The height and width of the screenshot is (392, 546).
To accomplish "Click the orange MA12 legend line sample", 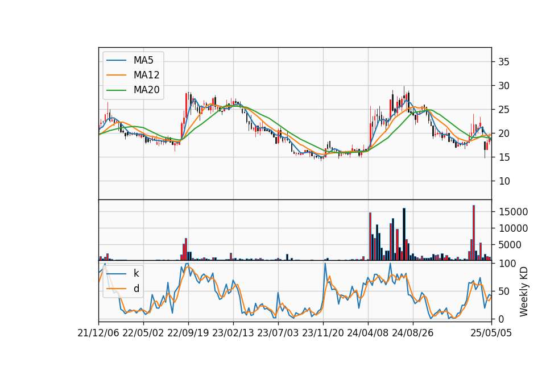I will [116, 75].
